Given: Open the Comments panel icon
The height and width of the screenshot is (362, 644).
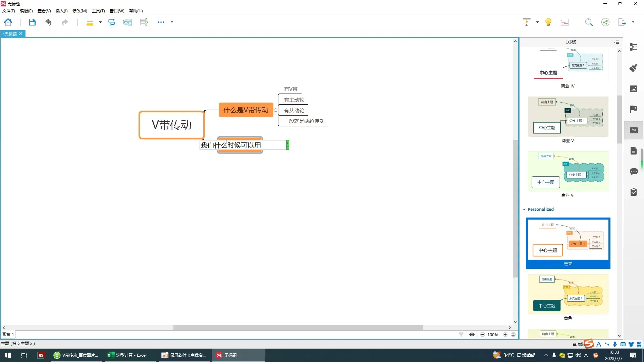Looking at the screenshot, I should (633, 172).
